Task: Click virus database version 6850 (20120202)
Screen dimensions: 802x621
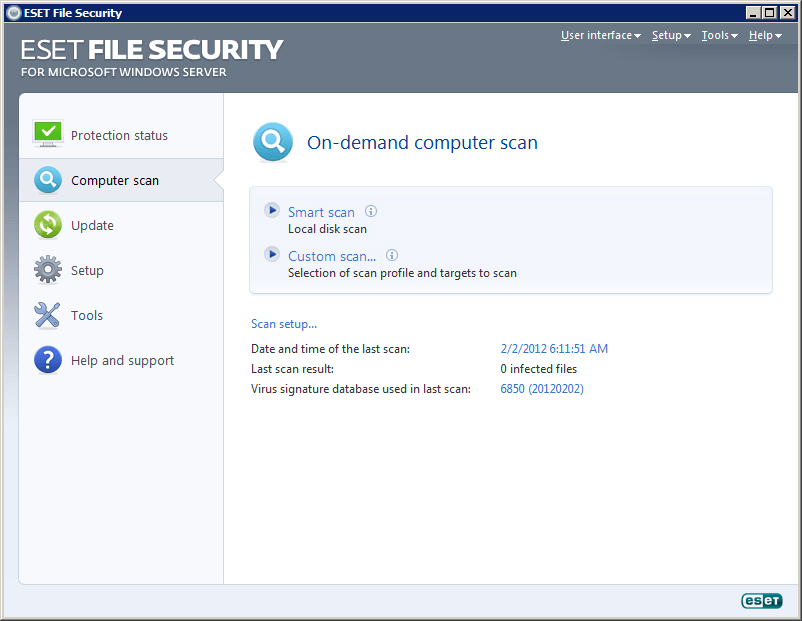Action: pos(542,389)
